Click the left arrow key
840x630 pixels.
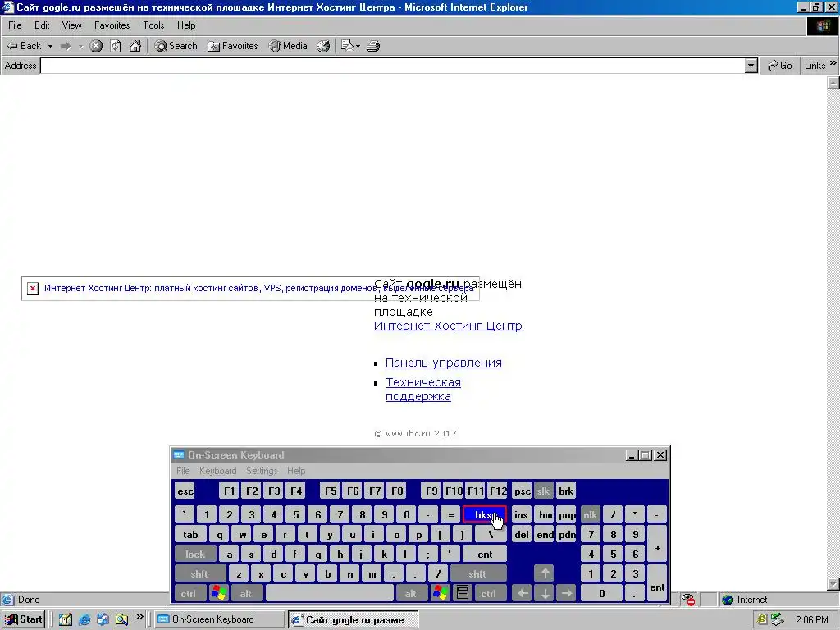click(523, 594)
